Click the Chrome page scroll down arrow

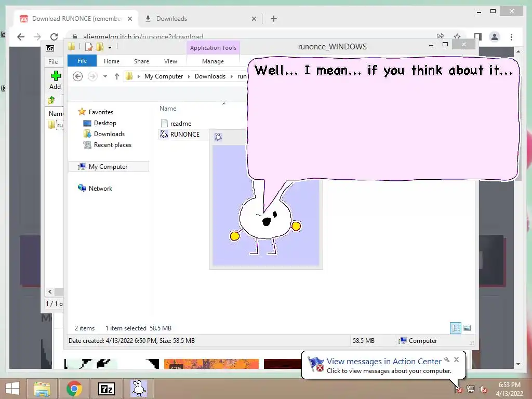(518, 364)
